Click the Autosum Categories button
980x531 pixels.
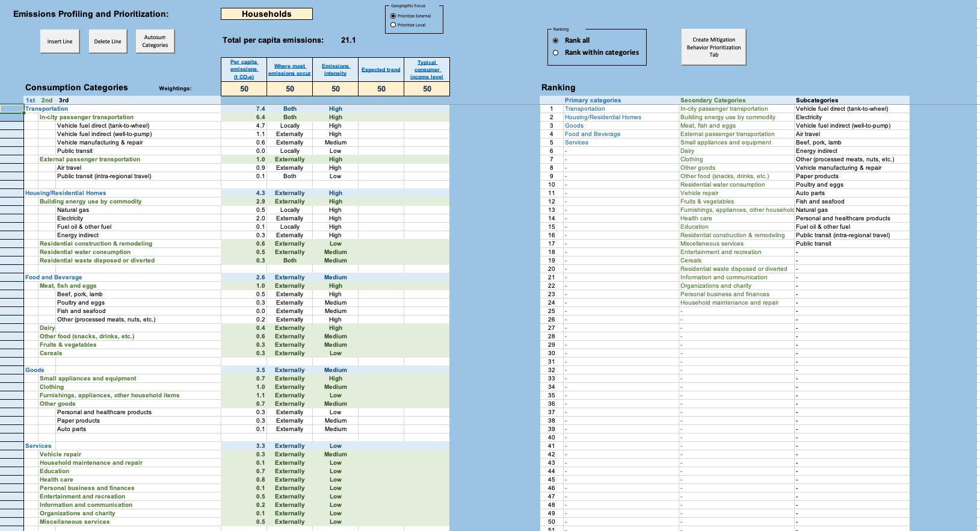coord(155,42)
